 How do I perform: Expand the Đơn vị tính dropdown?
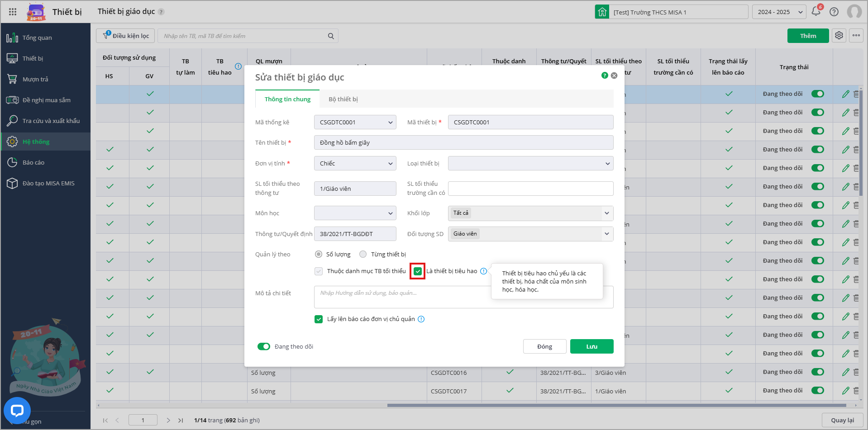click(355, 163)
